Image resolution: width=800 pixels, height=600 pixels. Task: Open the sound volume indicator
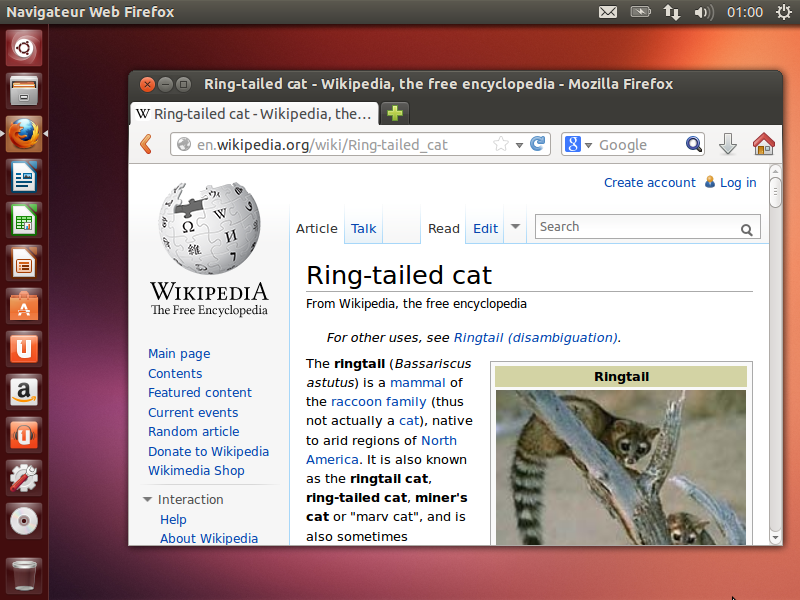coord(704,12)
